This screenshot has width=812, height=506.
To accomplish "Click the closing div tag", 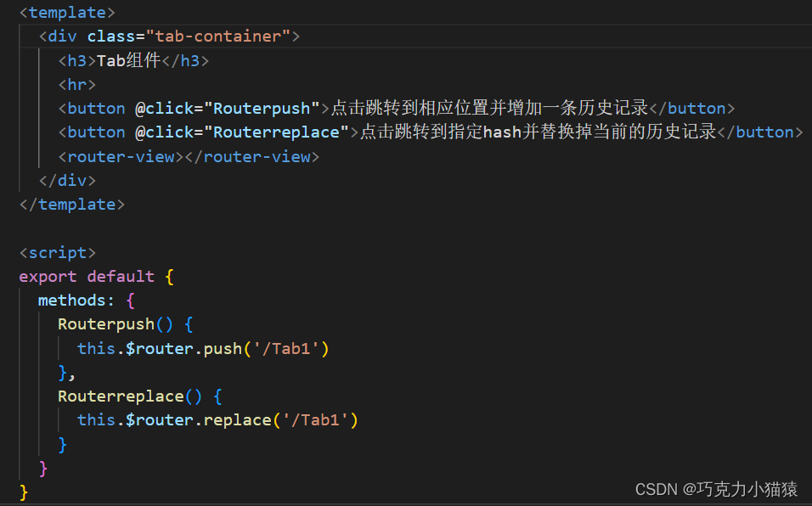I will coord(67,180).
